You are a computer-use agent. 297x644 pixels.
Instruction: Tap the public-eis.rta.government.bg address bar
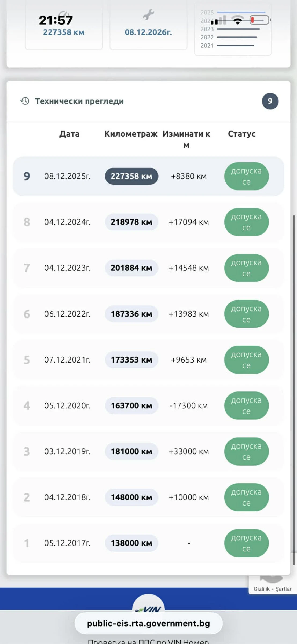148,623
